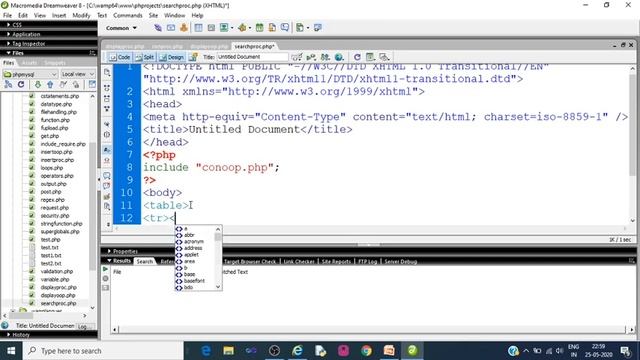Click the Email Link insert icon
Viewport: 640px width, 360px height.
click(x=171, y=28)
